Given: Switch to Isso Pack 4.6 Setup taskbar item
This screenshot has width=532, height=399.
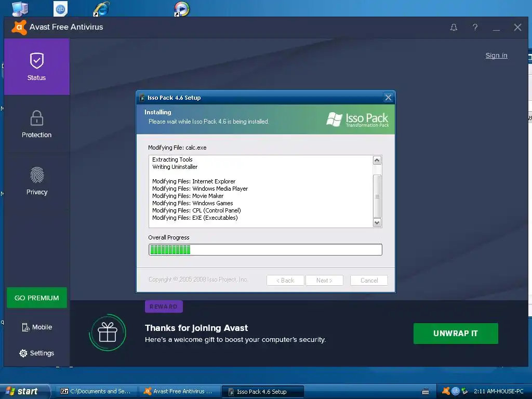Looking at the screenshot, I should point(262,392).
